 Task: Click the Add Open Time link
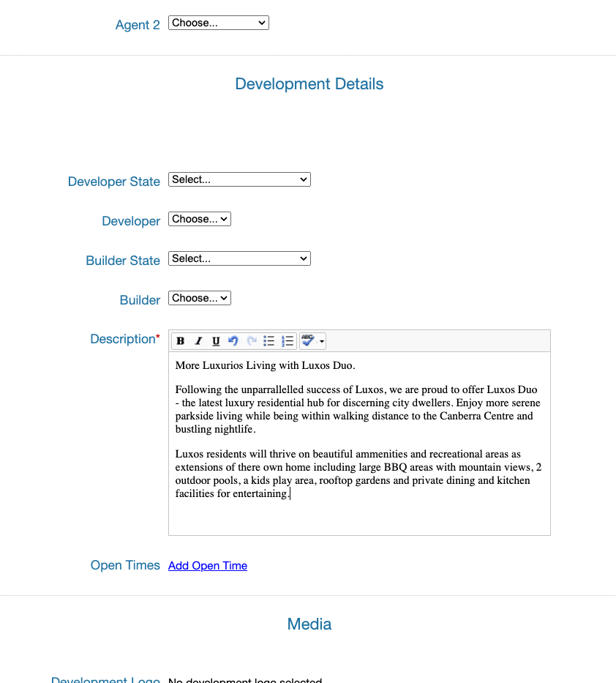pyautogui.click(x=207, y=565)
